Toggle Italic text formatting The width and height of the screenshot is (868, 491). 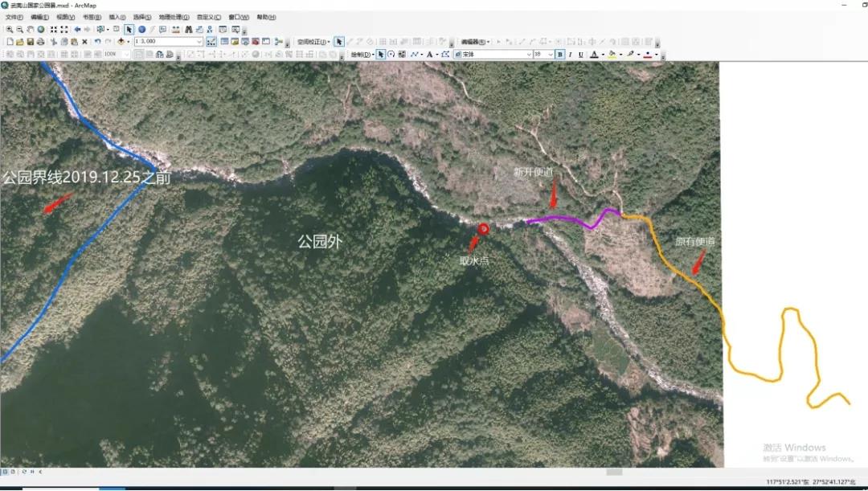pos(570,55)
